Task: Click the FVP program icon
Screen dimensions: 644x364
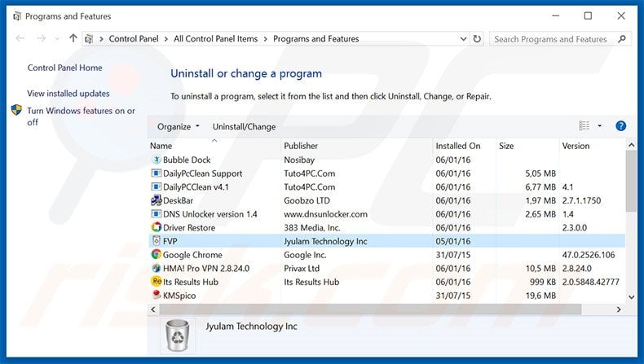Action: pos(156,241)
